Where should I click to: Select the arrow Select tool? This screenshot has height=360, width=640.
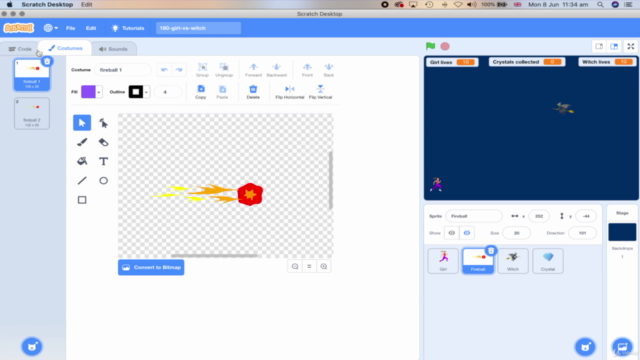pyautogui.click(x=82, y=123)
